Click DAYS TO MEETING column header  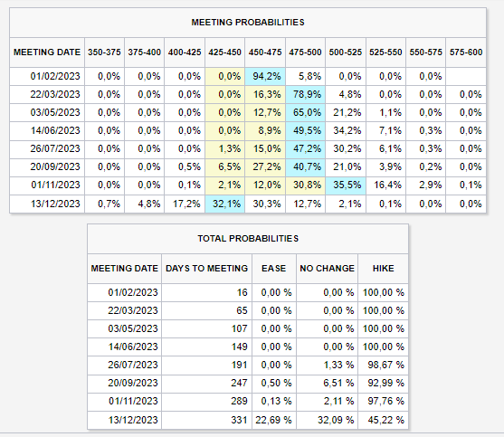(x=206, y=269)
